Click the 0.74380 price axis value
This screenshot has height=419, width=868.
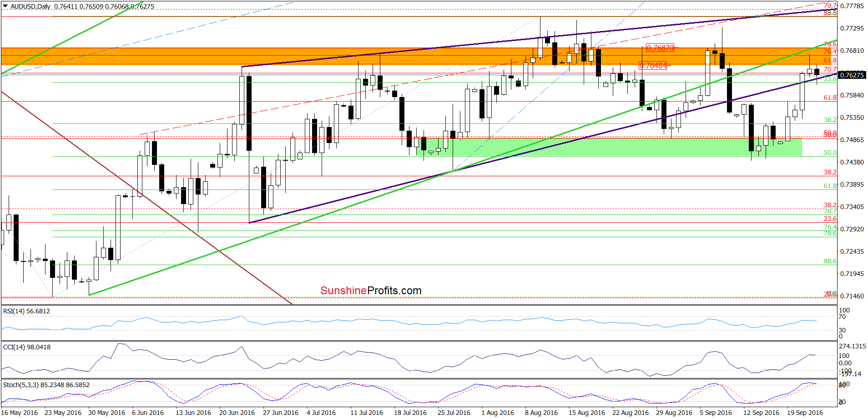point(852,162)
